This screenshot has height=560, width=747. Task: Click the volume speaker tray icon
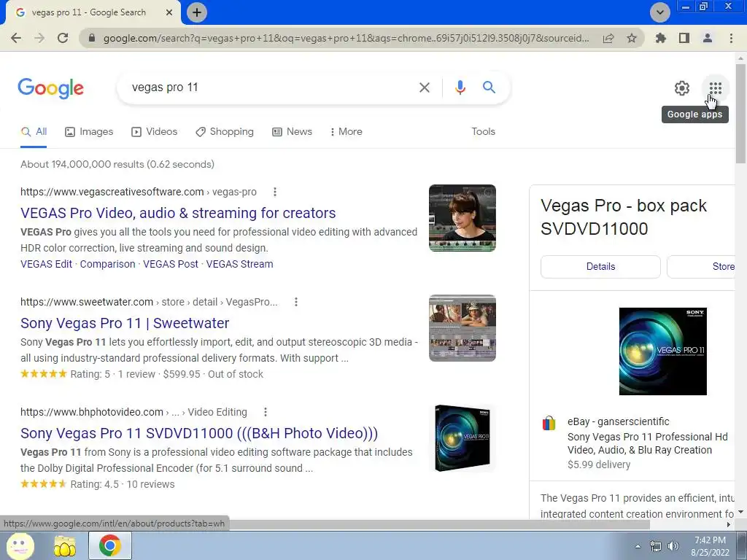click(673, 546)
